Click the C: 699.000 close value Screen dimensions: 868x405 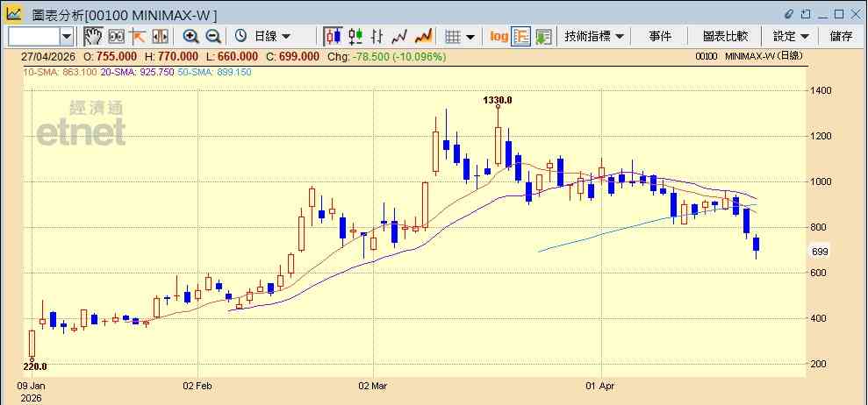(x=292, y=56)
